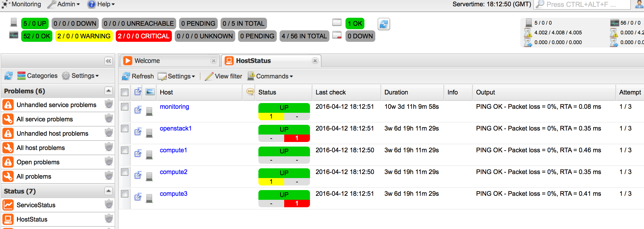Viewport: 644px width, 229px height.
Task: Click the user profile icon in the top right
Action: (x=639, y=4)
